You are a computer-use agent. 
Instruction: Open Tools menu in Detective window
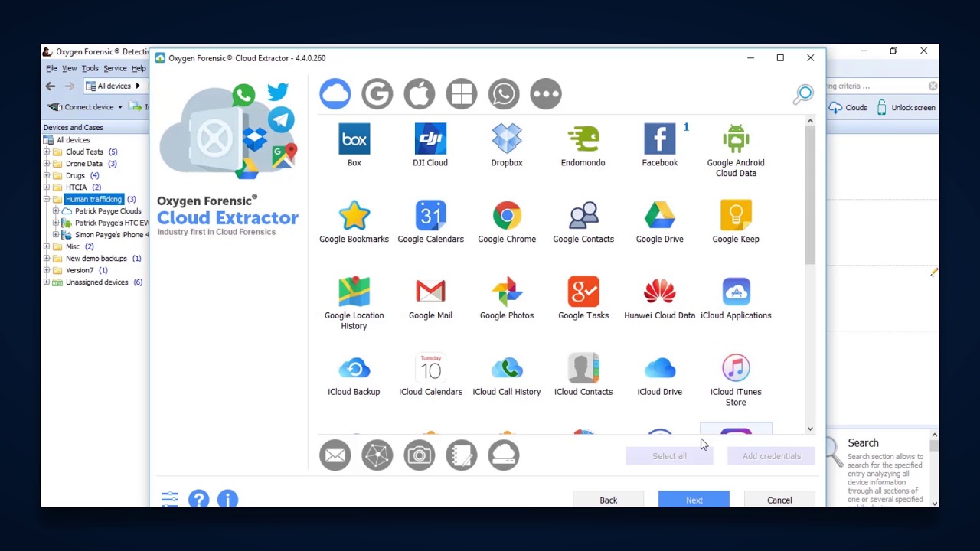[x=90, y=69]
